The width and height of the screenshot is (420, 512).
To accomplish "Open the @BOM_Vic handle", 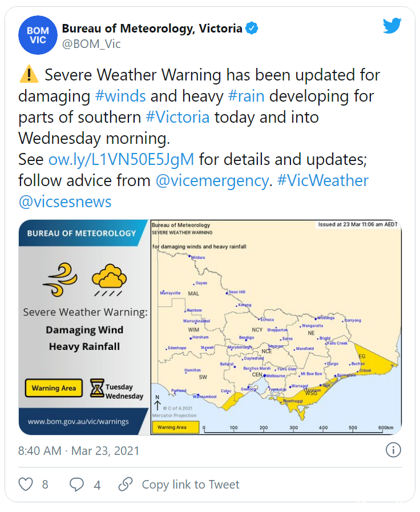I will 91,43.
